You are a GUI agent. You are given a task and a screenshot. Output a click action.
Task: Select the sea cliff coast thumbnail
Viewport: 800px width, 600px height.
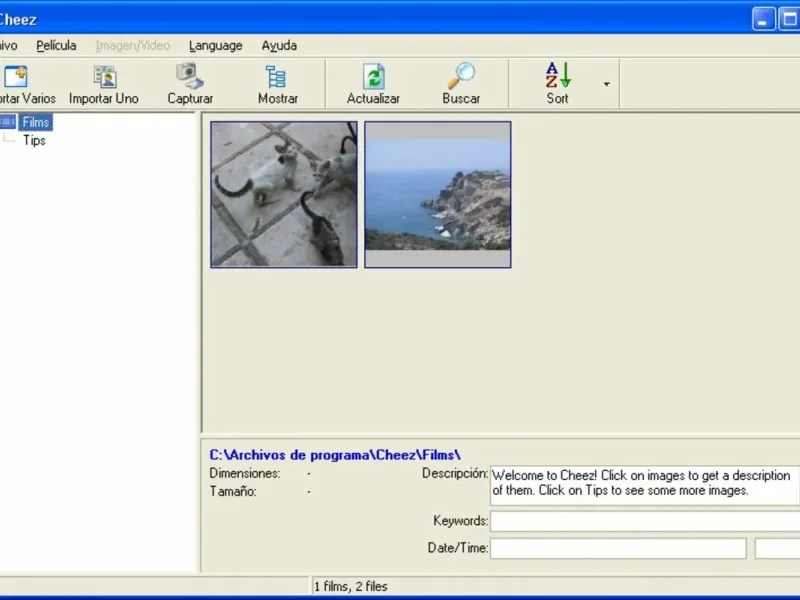[438, 194]
